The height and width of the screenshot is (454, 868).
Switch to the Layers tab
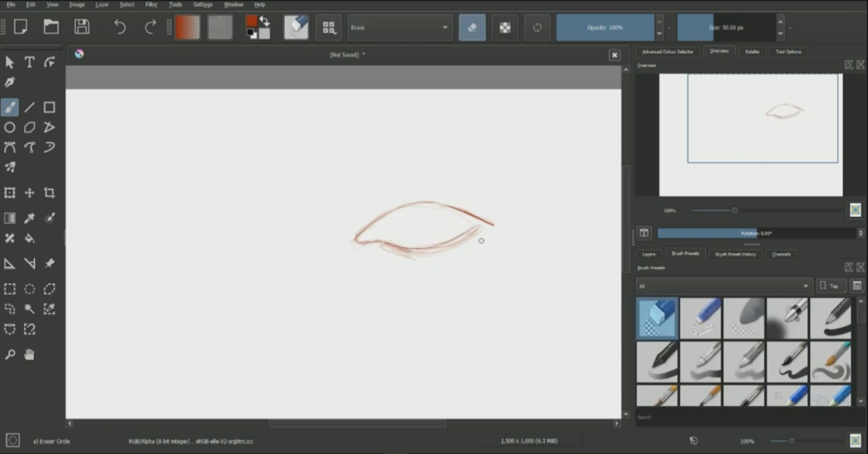[649, 254]
